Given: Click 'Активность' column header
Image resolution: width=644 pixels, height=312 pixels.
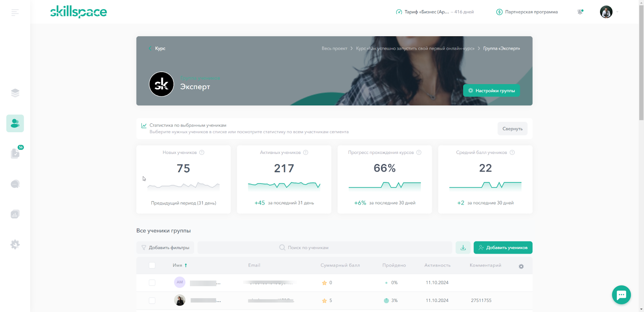Looking at the screenshot, I should click(438, 265).
